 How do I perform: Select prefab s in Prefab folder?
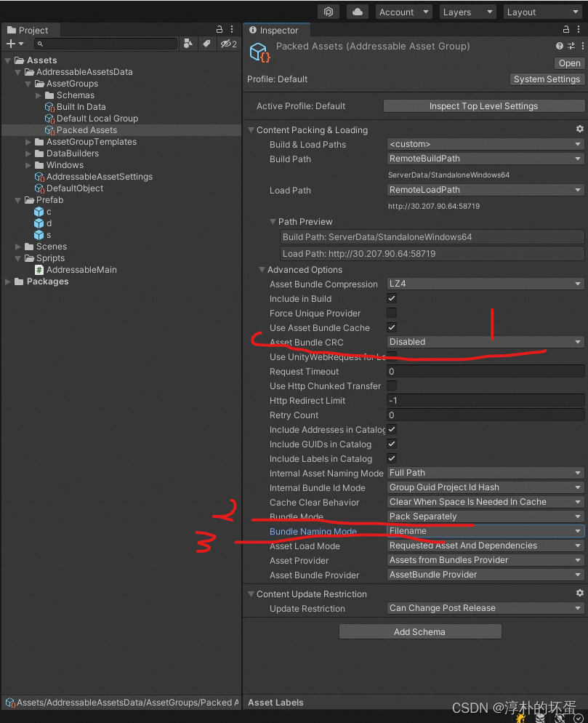(43, 235)
